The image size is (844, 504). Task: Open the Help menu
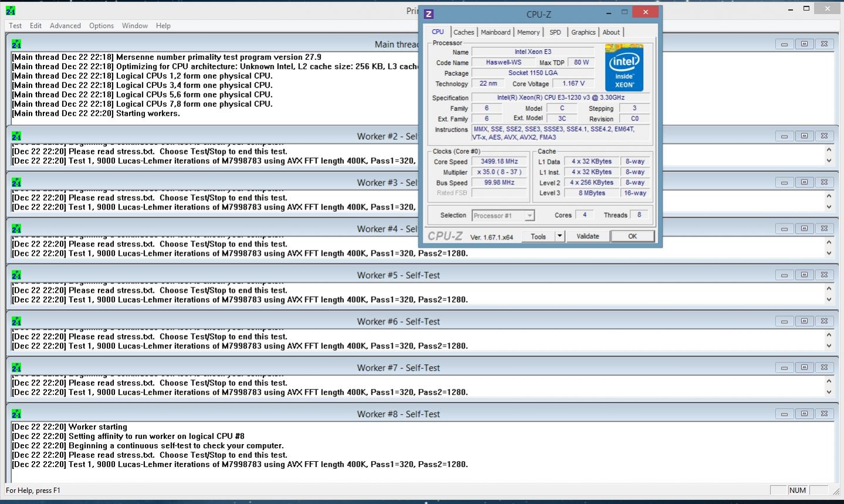coord(163,26)
